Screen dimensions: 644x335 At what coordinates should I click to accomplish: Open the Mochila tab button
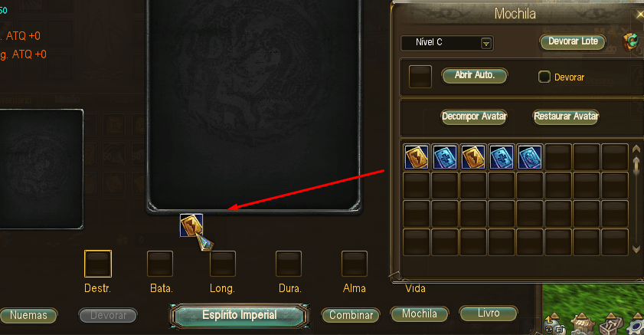420,314
